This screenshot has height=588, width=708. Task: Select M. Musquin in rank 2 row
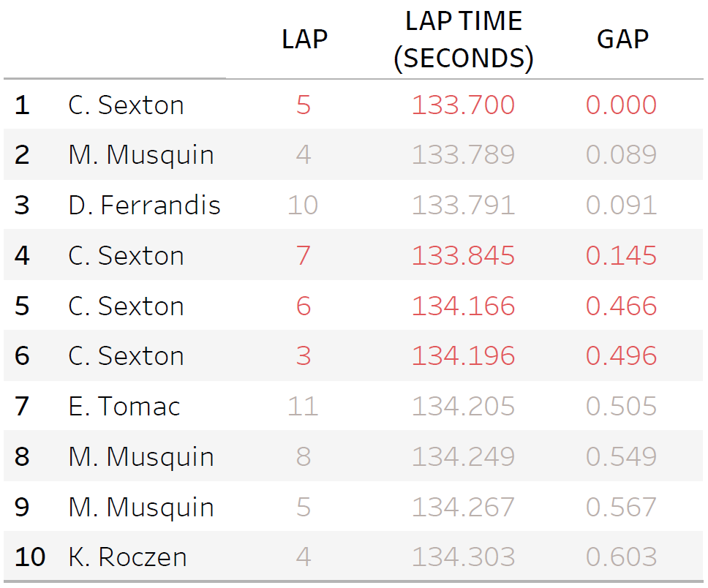tap(141, 155)
